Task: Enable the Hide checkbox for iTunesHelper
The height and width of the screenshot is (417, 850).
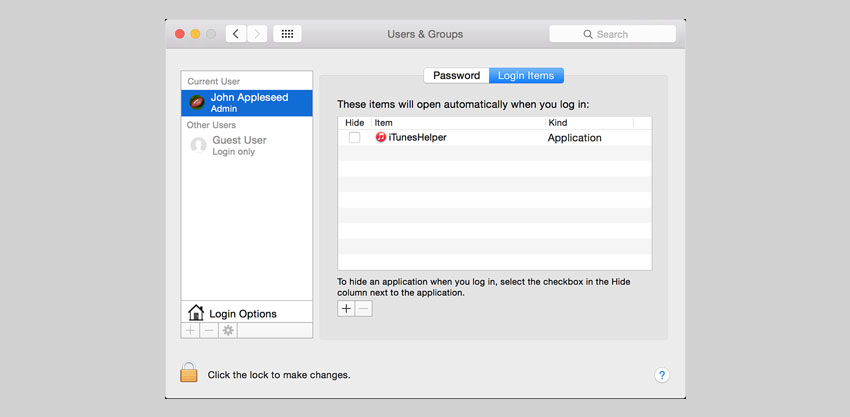Action: [354, 138]
